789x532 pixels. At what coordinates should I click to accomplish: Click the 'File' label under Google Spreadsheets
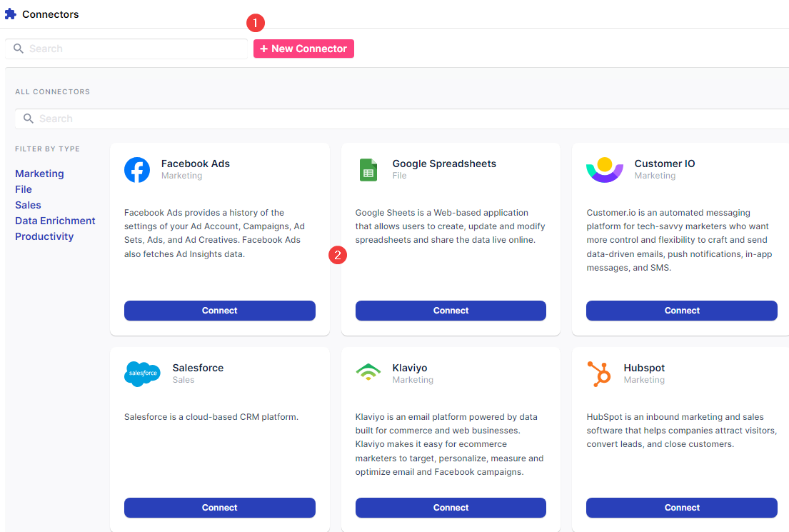point(400,176)
